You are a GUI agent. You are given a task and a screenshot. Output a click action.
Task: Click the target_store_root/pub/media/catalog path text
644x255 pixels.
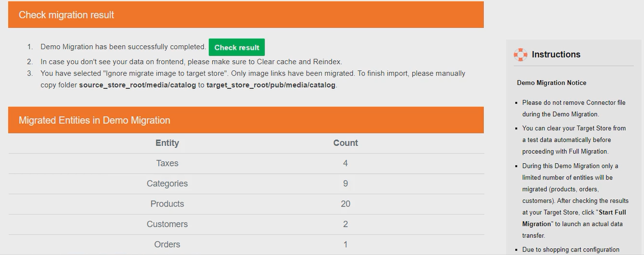(271, 85)
